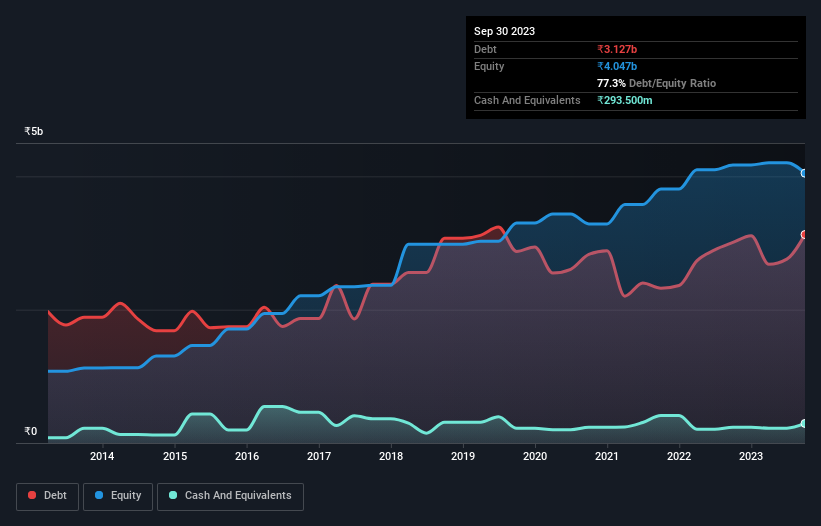
Task: Toggle the Equity legend button
Action: [x=118, y=496]
